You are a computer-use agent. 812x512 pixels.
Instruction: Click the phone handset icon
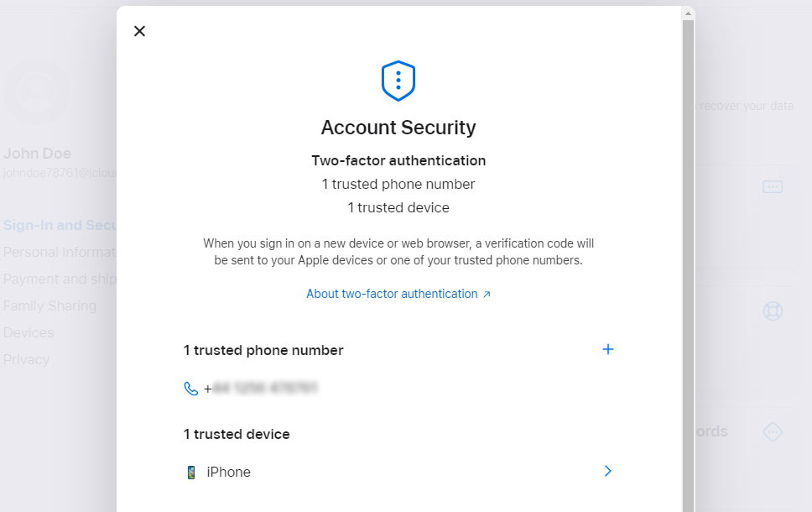pos(191,389)
